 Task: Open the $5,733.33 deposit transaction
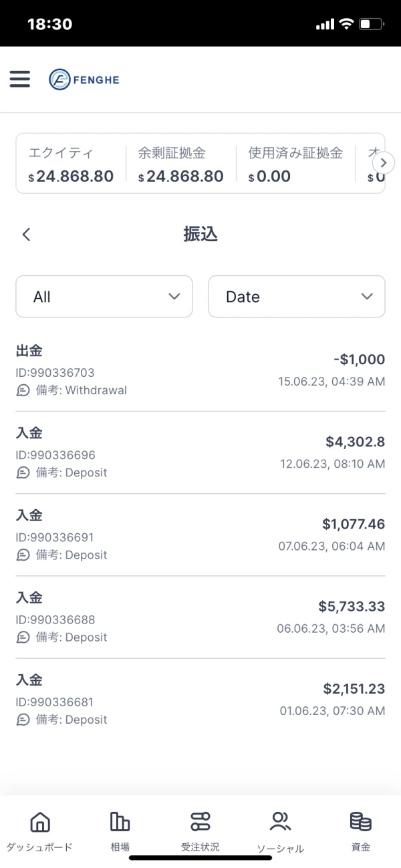tap(200, 617)
